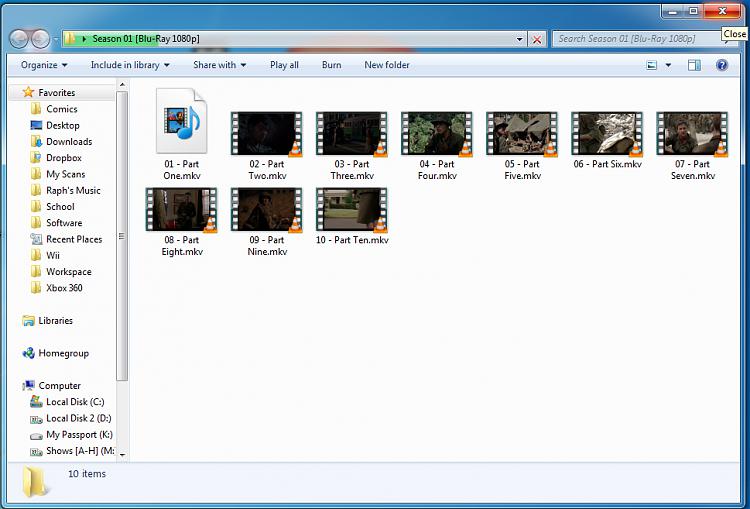750x509 pixels.
Task: Open Dropbox in Favorites
Action: (x=55, y=158)
